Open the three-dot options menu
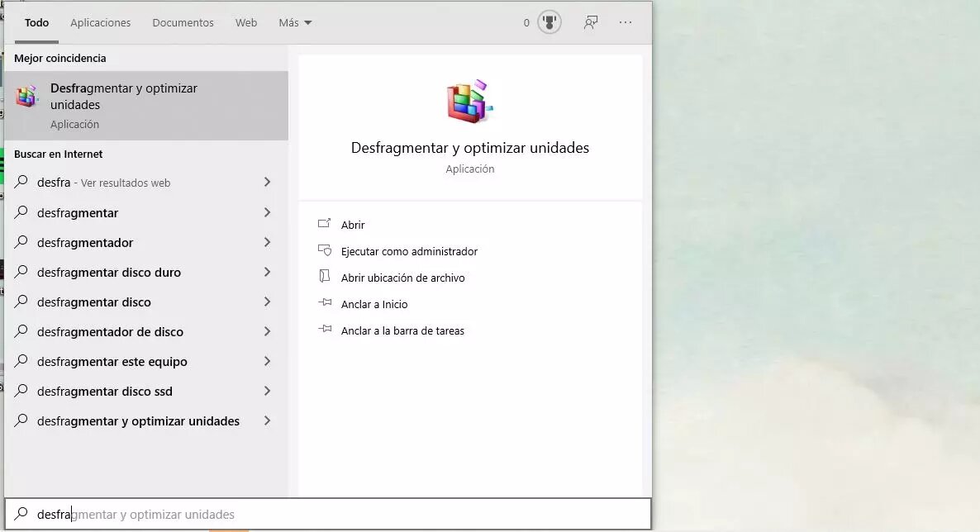This screenshot has width=980, height=532. pos(626,22)
